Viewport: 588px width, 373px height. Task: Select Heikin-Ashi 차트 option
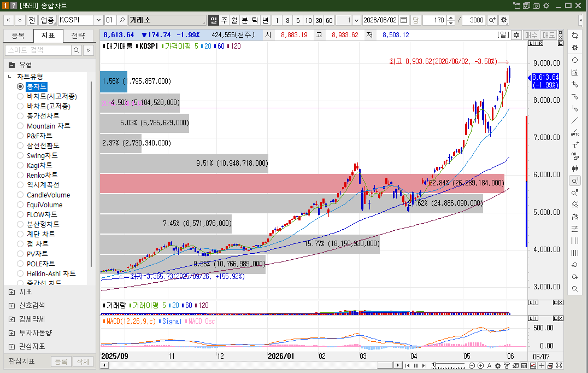[20, 273]
